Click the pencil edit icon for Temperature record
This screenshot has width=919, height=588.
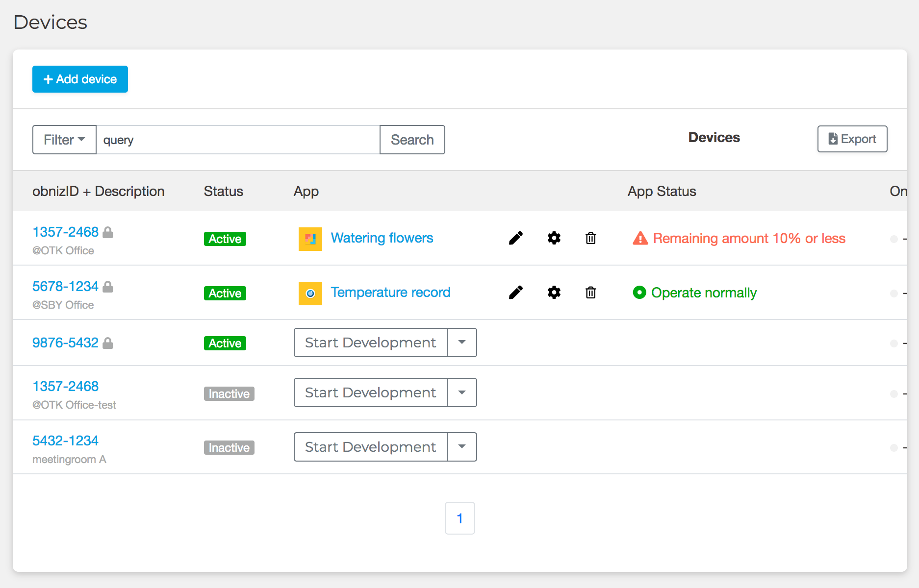click(x=515, y=293)
